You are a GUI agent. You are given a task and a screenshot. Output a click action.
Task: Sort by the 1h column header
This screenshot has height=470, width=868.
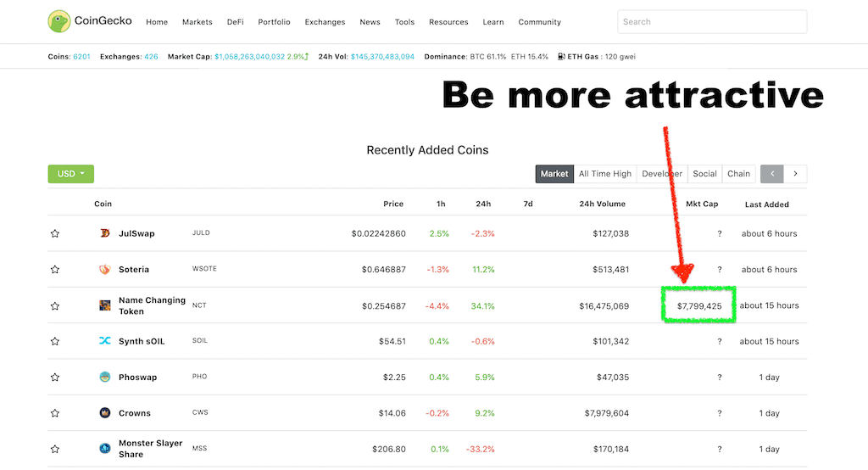coord(441,204)
